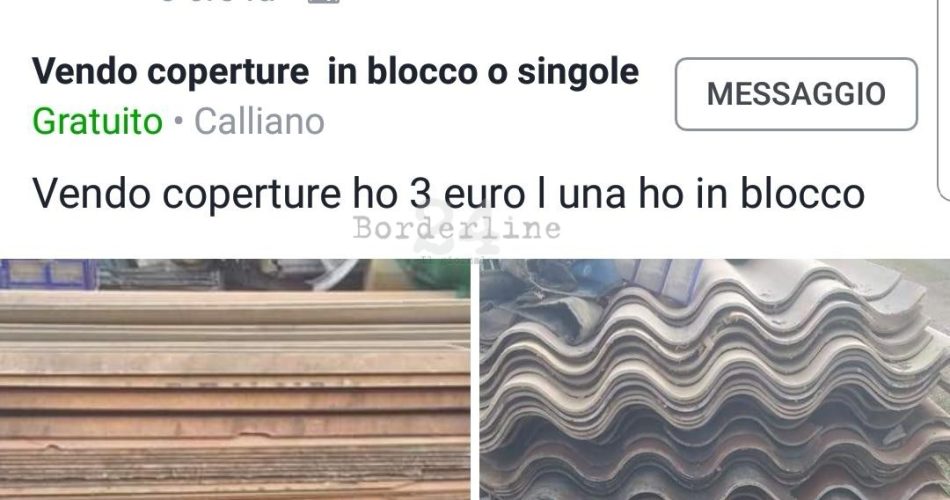Click the word 'Vendo' starting the listing title
This screenshot has width=950, height=500.
(85, 72)
